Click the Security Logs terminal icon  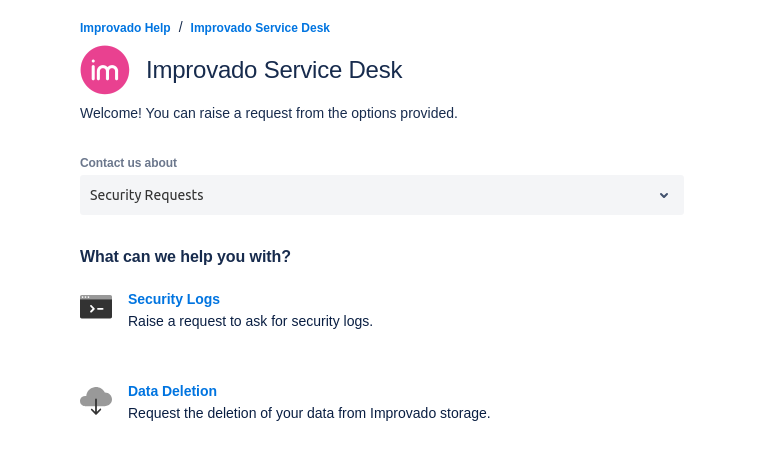[x=96, y=307]
